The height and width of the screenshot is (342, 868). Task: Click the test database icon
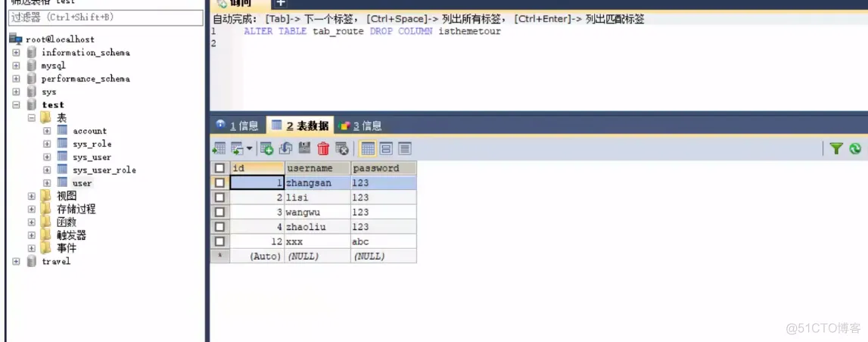[x=32, y=104]
